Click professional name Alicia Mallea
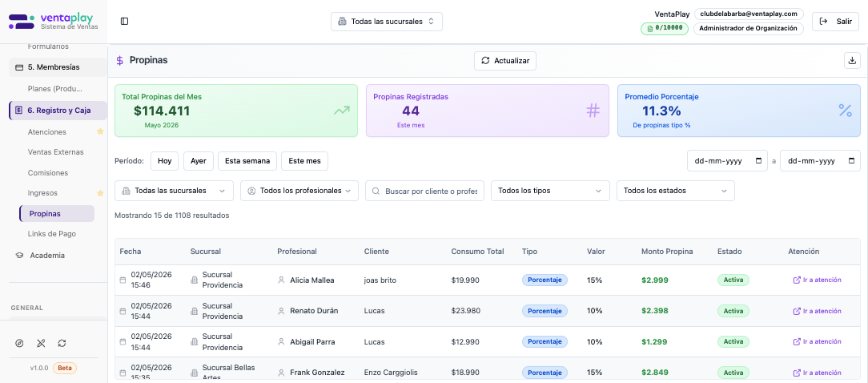Image resolution: width=868 pixels, height=383 pixels. 312,280
